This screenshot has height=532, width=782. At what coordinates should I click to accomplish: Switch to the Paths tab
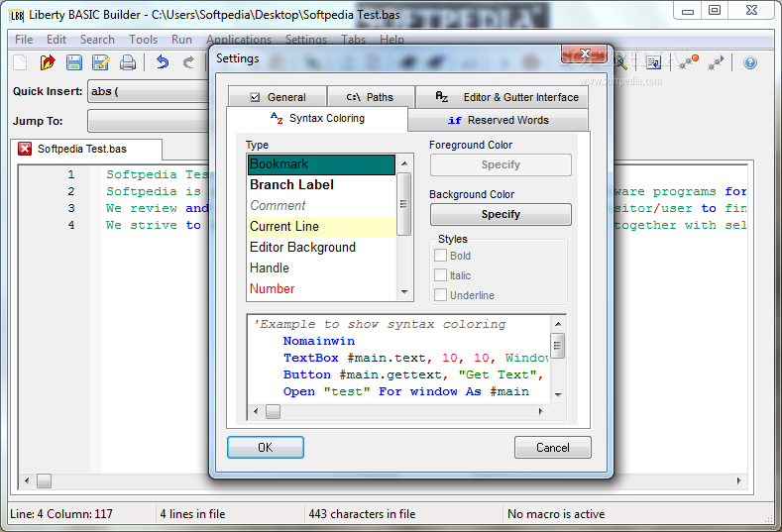pyautogui.click(x=371, y=97)
